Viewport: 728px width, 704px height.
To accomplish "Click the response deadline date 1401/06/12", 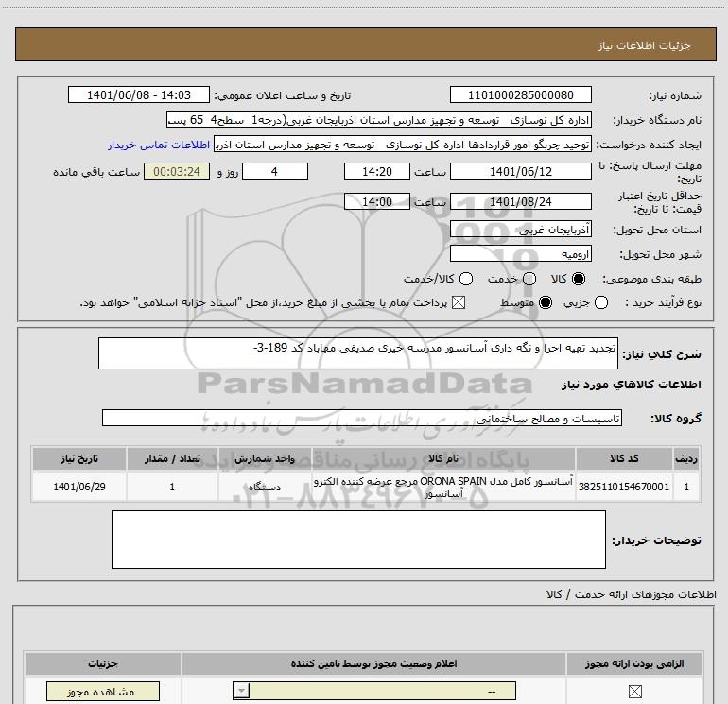I will point(520,172).
